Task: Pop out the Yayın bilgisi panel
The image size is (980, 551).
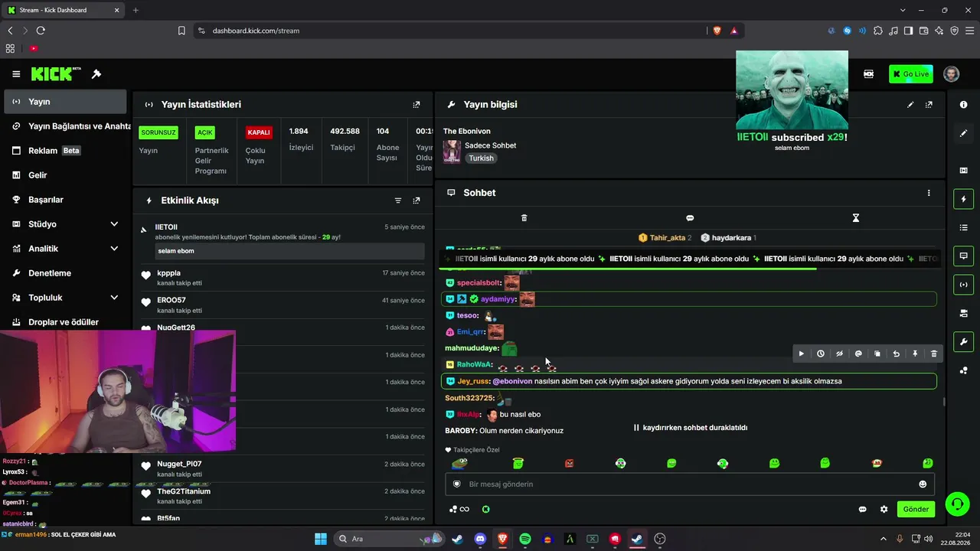Action: pyautogui.click(x=929, y=105)
